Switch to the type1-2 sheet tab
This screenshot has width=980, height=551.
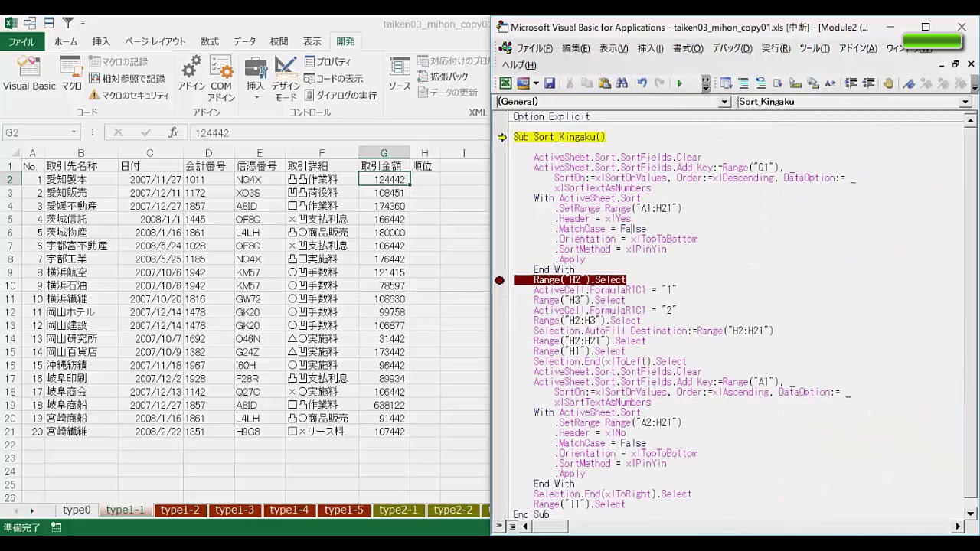[180, 510]
